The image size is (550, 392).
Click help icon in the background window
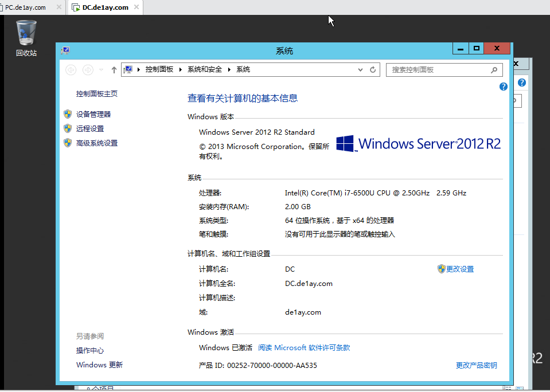pos(522,83)
